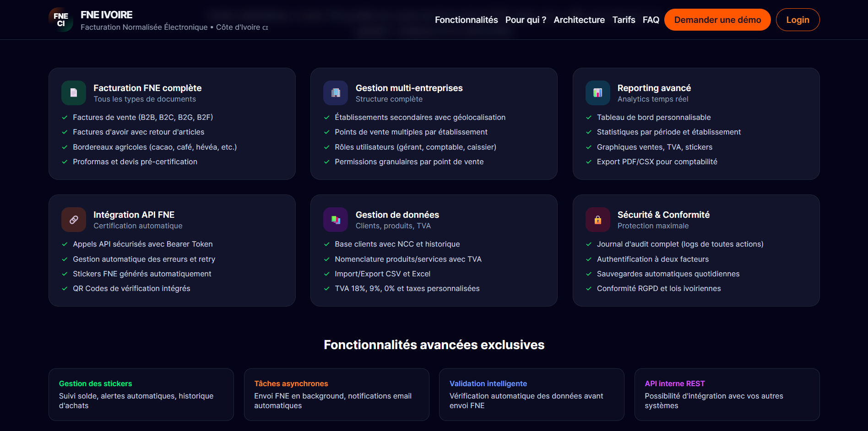Open the Fonctionnalités nav item
Viewport: 868px width, 431px height.
click(x=466, y=20)
